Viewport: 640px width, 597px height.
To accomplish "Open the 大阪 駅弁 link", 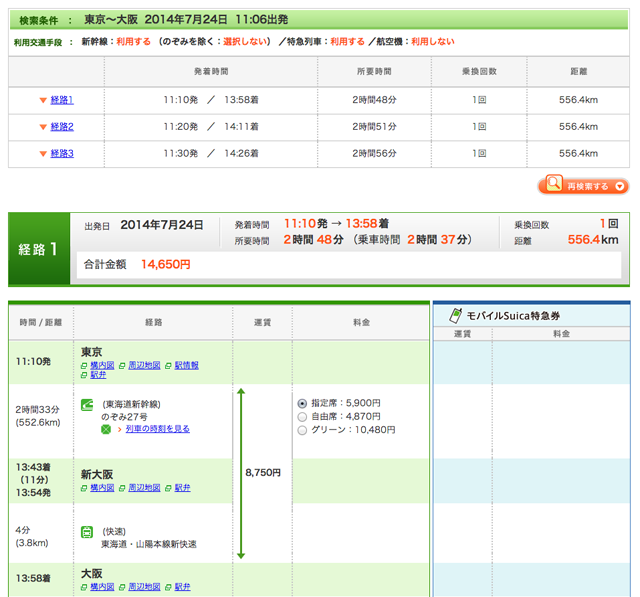I will pos(182,587).
